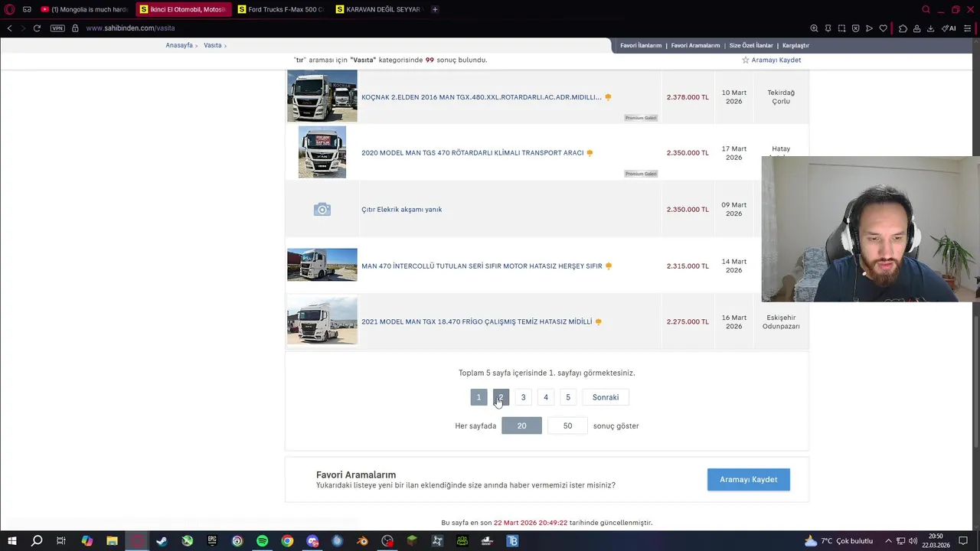Go to results page 5
The height and width of the screenshot is (551, 980).
pyautogui.click(x=567, y=397)
